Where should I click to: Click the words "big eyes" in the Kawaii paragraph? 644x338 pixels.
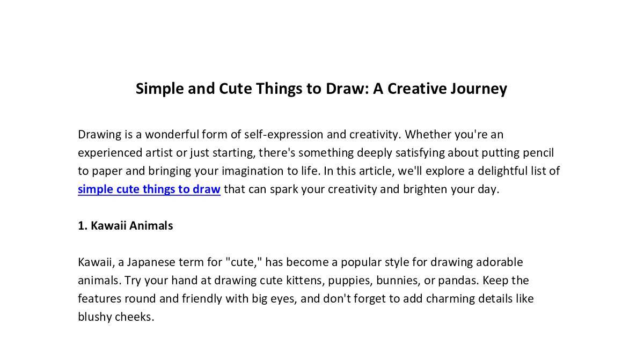273,298
